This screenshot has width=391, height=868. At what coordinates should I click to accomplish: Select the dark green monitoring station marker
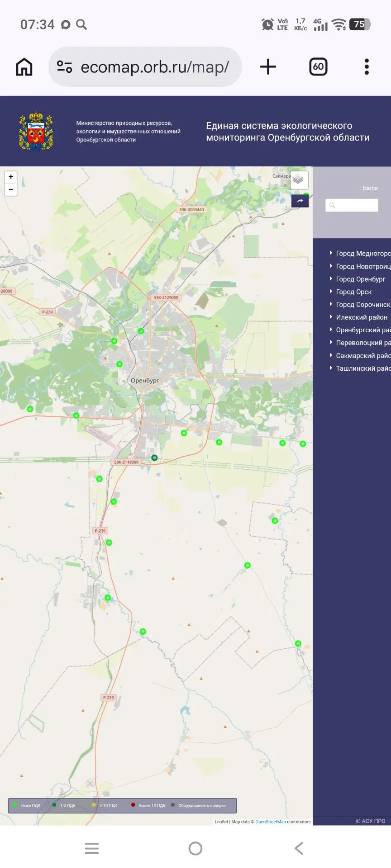pyautogui.click(x=154, y=458)
